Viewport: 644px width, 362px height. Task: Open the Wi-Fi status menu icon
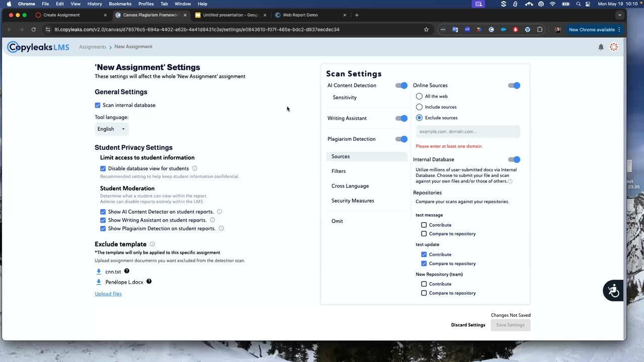(x=552, y=4)
